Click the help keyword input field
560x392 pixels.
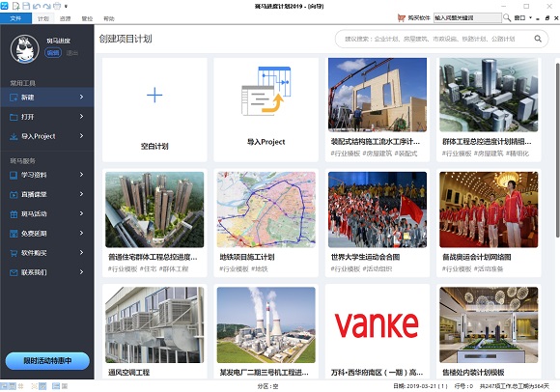pos(467,17)
